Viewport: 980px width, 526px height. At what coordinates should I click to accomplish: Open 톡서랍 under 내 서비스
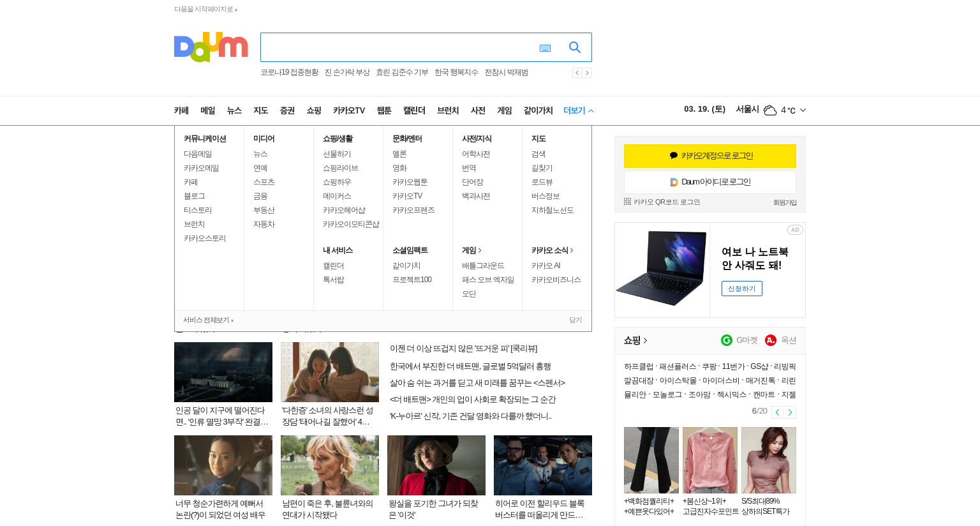tap(334, 280)
